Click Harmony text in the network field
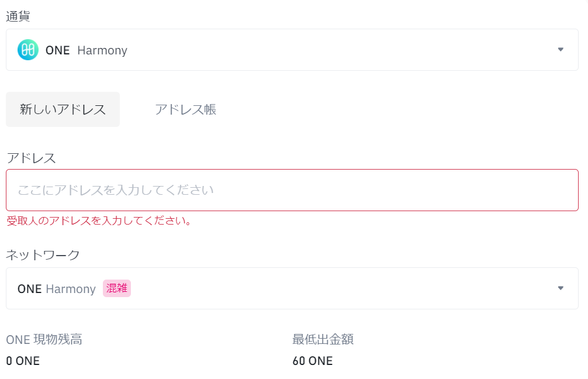 click(x=71, y=289)
